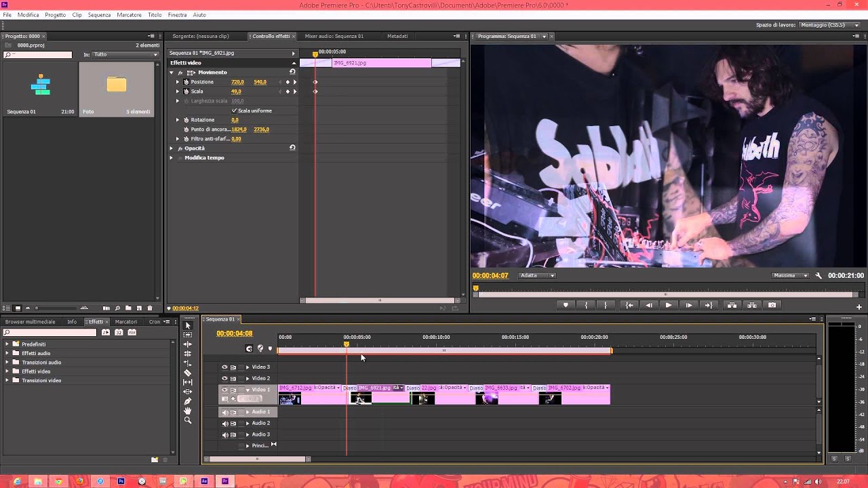Hide Video 2 track with eye icon
Viewport: 868px width, 488px height.
(x=224, y=378)
